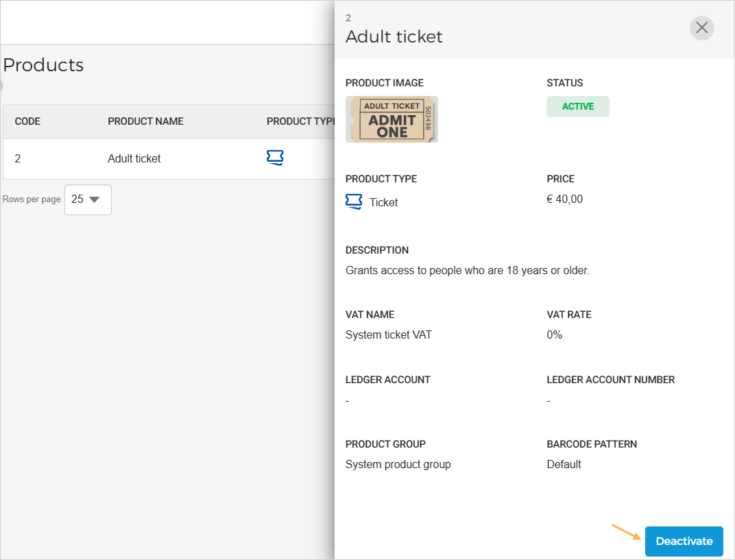Open the Rows per page dropdown
This screenshot has height=560, width=735.
88,199
